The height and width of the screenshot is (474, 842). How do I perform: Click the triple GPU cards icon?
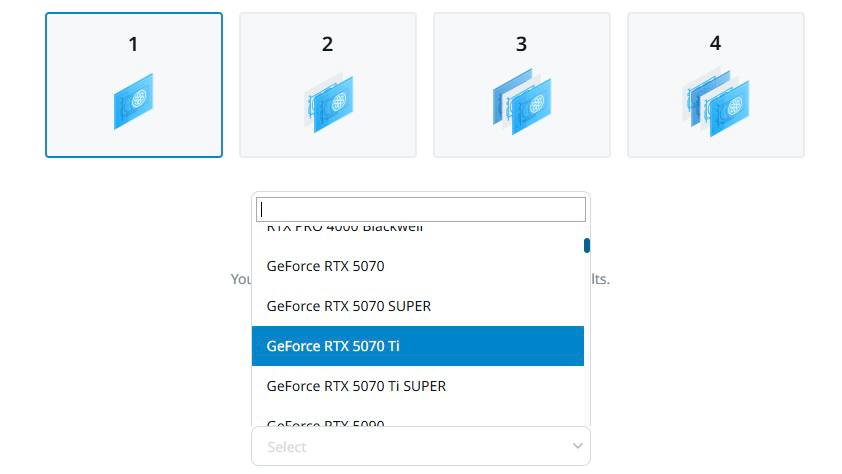521,103
